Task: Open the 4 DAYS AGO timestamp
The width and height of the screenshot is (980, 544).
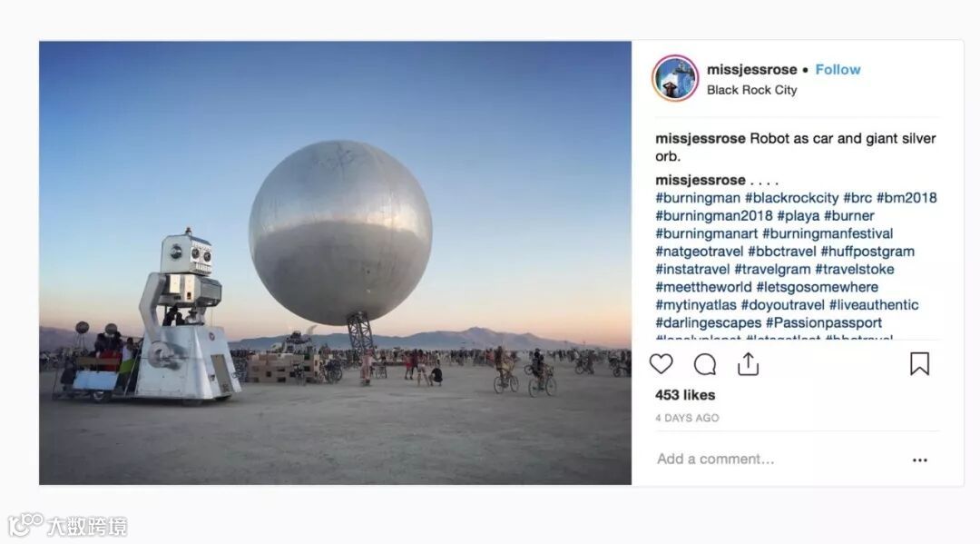Action: (687, 418)
